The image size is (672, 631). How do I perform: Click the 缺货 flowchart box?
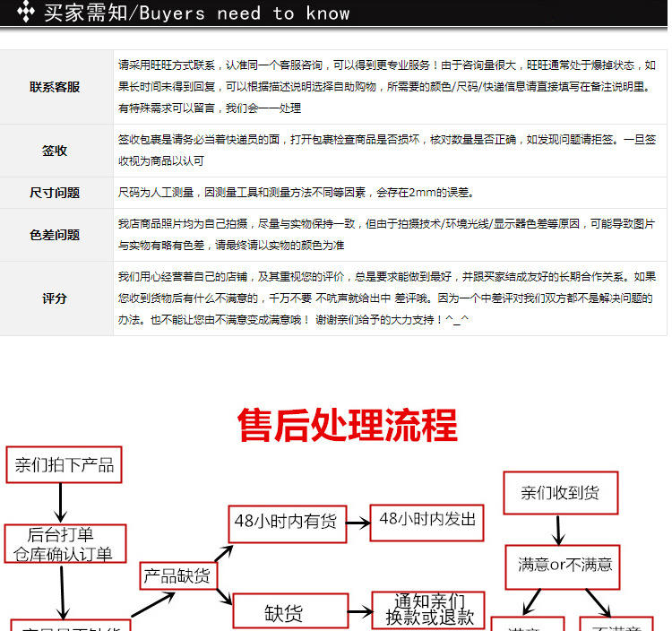pos(290,611)
